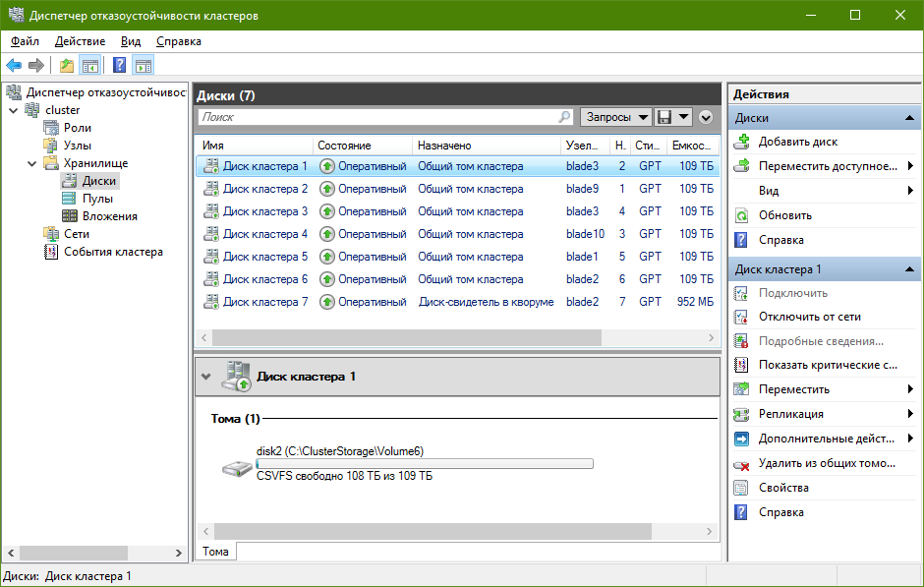Image resolution: width=924 pixels, height=587 pixels.
Task: Expand Дополнительные действия submenu arrow
Action: point(910,439)
